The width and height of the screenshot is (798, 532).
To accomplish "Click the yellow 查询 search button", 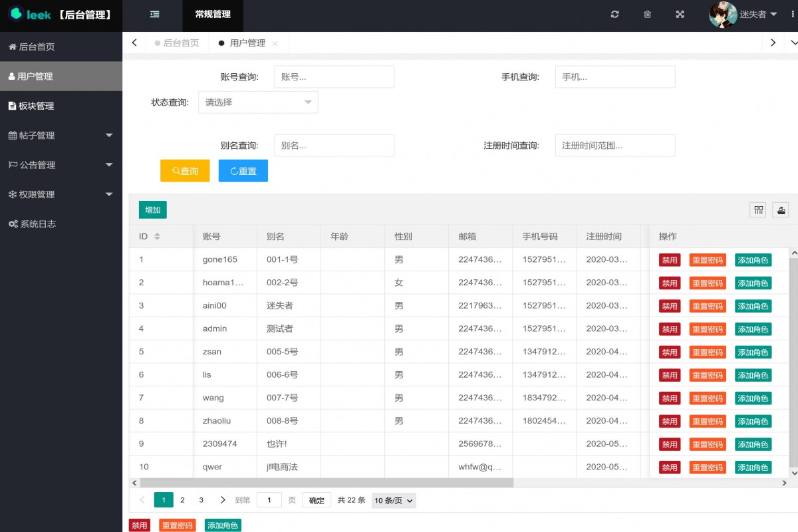I will (x=184, y=170).
